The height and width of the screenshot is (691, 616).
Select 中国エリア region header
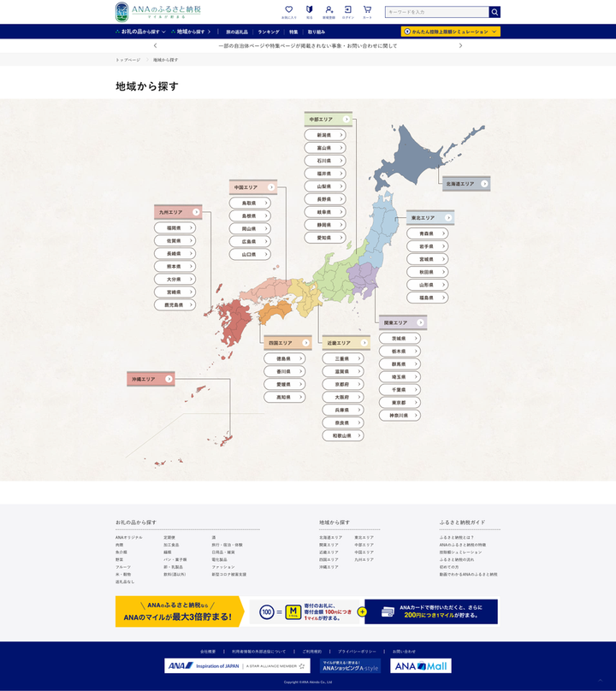tap(253, 187)
